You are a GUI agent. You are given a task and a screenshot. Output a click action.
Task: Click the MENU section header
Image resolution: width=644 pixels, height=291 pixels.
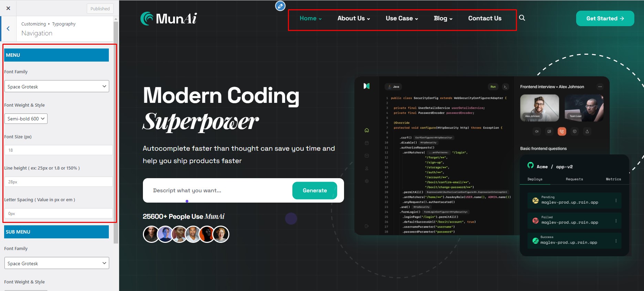click(x=56, y=55)
